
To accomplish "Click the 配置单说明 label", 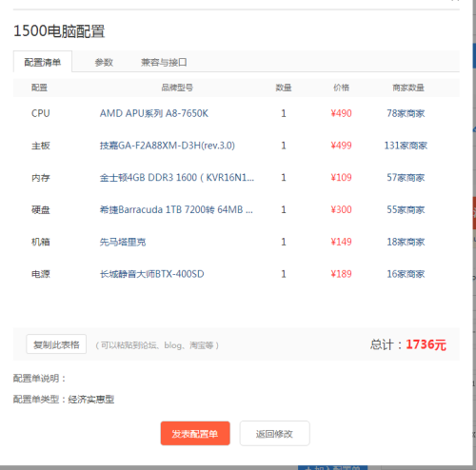I will (x=39, y=379).
